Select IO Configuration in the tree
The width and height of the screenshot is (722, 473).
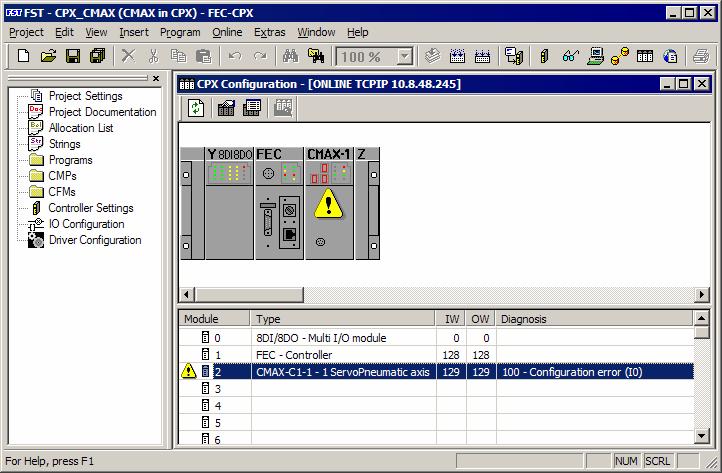(87, 224)
